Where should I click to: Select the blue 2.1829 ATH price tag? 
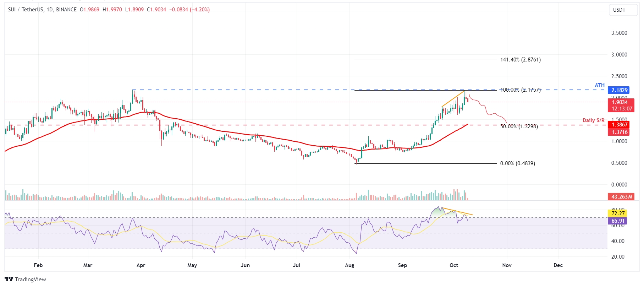coord(620,90)
